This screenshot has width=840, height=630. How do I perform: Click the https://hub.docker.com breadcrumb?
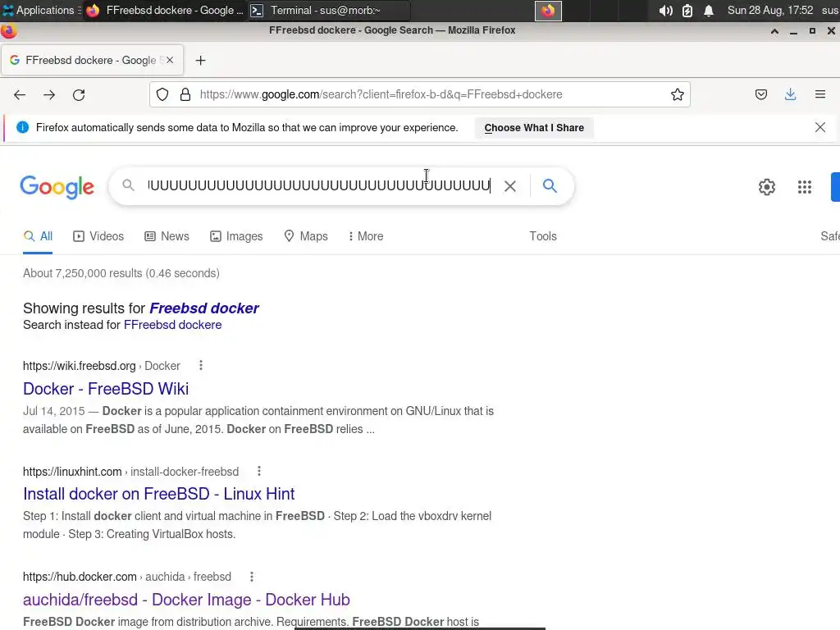point(80,577)
